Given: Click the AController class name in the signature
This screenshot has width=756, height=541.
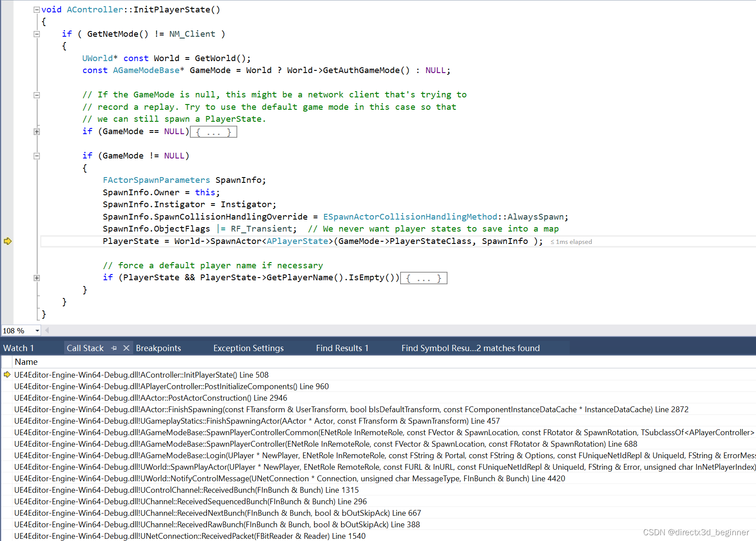Looking at the screenshot, I should 95,10.
